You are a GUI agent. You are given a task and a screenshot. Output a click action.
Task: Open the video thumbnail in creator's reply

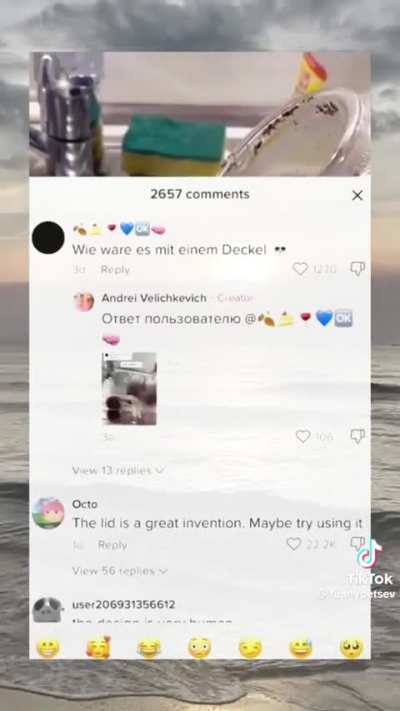pyautogui.click(x=129, y=389)
